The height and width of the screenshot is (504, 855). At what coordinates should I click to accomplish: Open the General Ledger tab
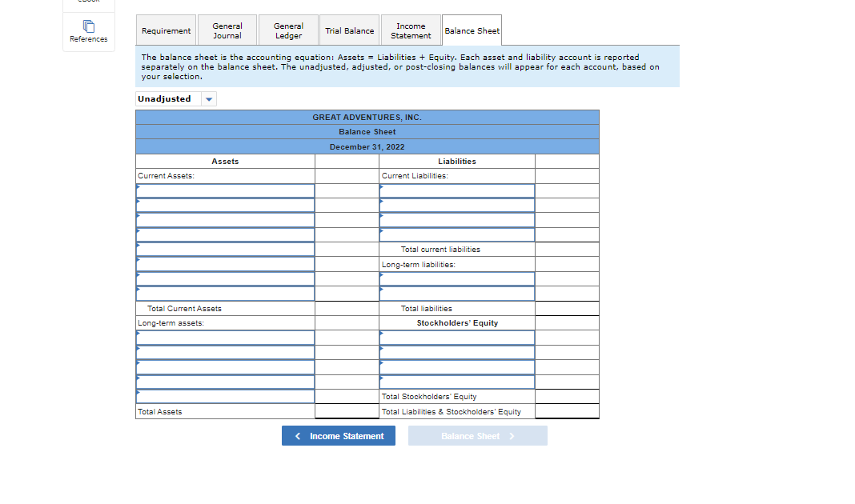click(288, 30)
